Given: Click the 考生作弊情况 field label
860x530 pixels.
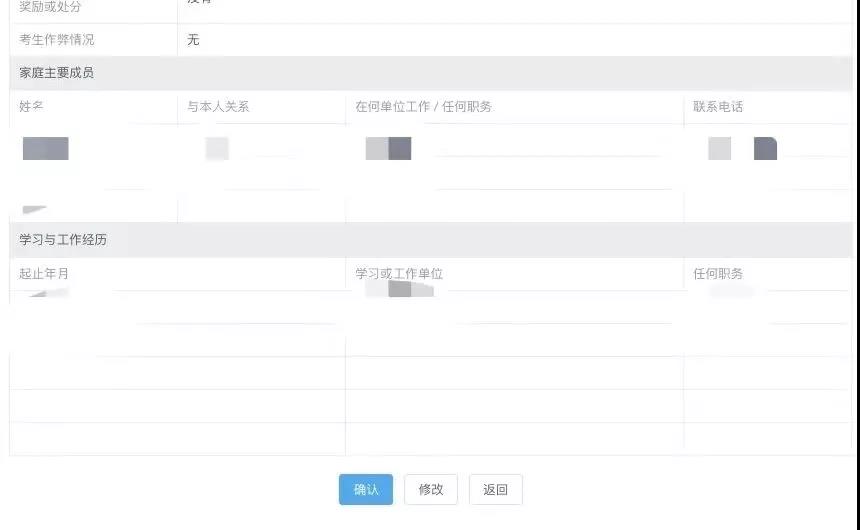Looking at the screenshot, I should pos(57,40).
